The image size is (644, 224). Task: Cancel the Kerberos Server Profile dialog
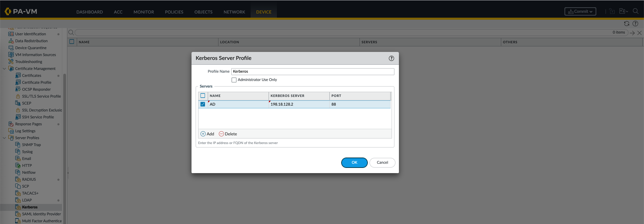pos(382,162)
